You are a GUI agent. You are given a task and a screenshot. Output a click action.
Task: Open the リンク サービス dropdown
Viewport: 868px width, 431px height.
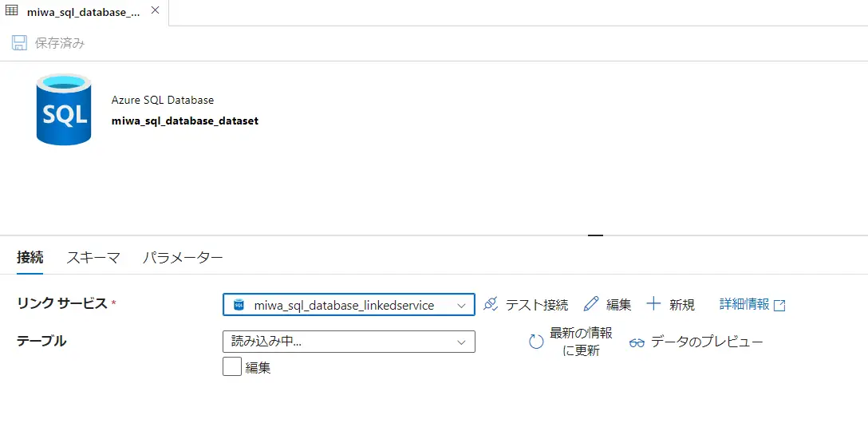point(349,305)
